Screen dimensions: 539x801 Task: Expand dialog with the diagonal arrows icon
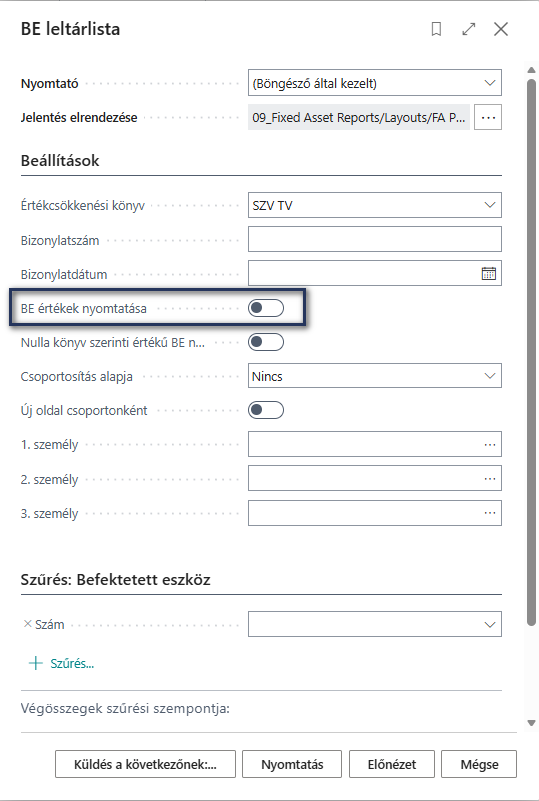coord(468,29)
